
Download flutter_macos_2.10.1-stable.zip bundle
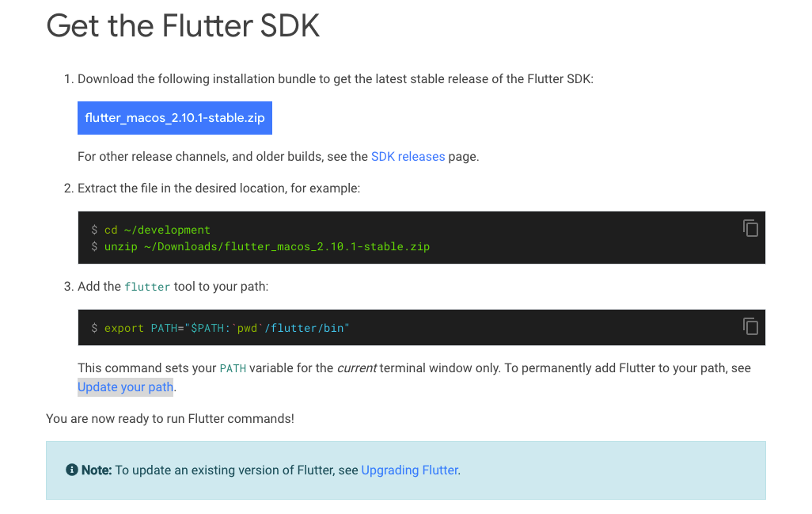pyautogui.click(x=175, y=118)
